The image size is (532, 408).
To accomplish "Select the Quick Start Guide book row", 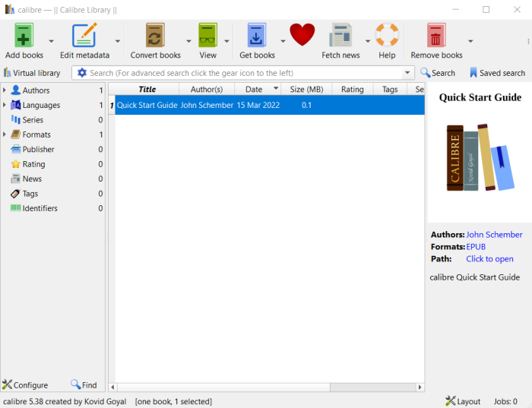I will pos(270,105).
